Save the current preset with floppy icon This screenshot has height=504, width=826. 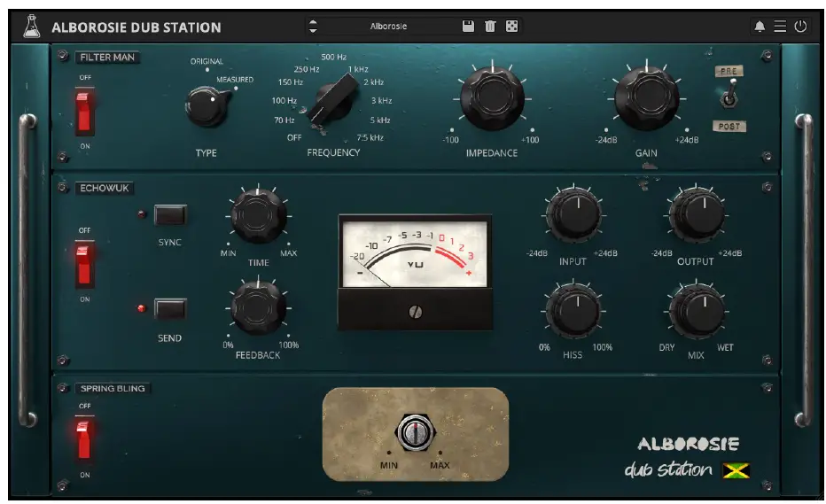pos(468,26)
